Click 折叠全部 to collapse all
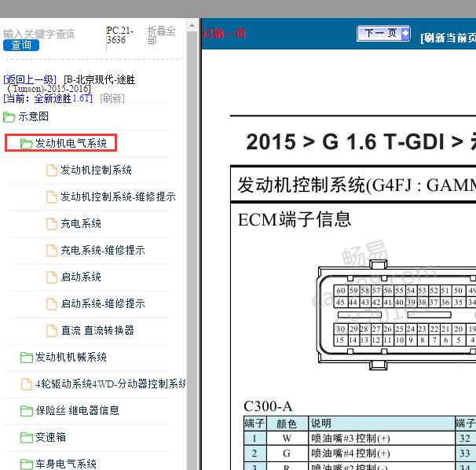This screenshot has height=470, width=476. point(161,35)
